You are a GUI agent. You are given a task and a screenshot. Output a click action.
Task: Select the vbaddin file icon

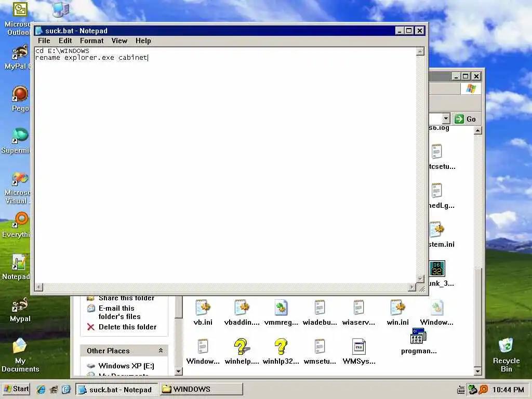[242, 308]
